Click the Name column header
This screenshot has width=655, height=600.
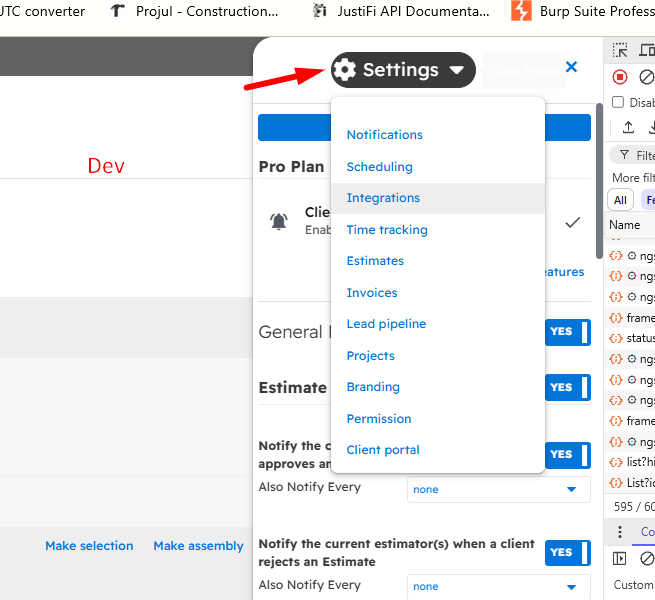point(625,225)
